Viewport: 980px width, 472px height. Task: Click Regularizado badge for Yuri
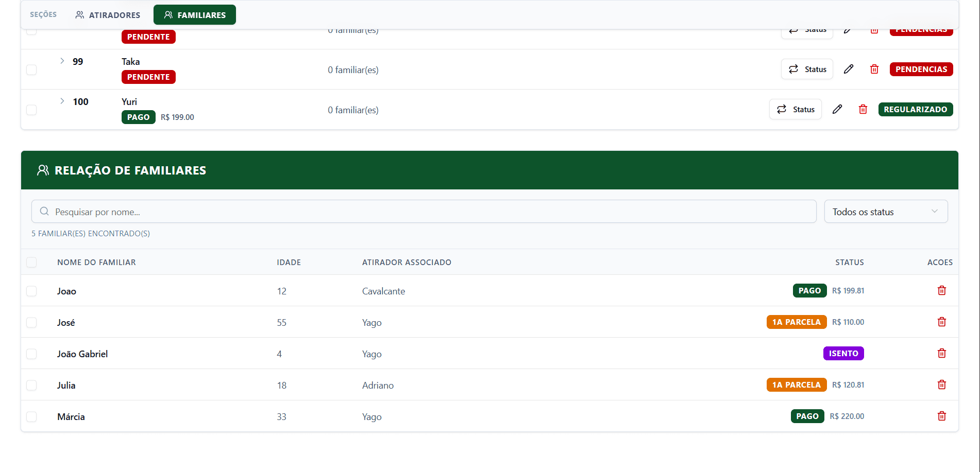pyautogui.click(x=916, y=109)
